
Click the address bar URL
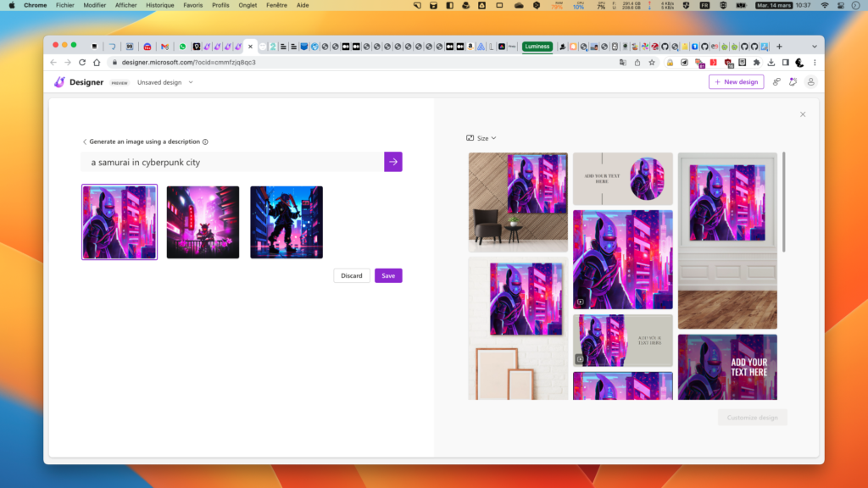tap(189, 63)
